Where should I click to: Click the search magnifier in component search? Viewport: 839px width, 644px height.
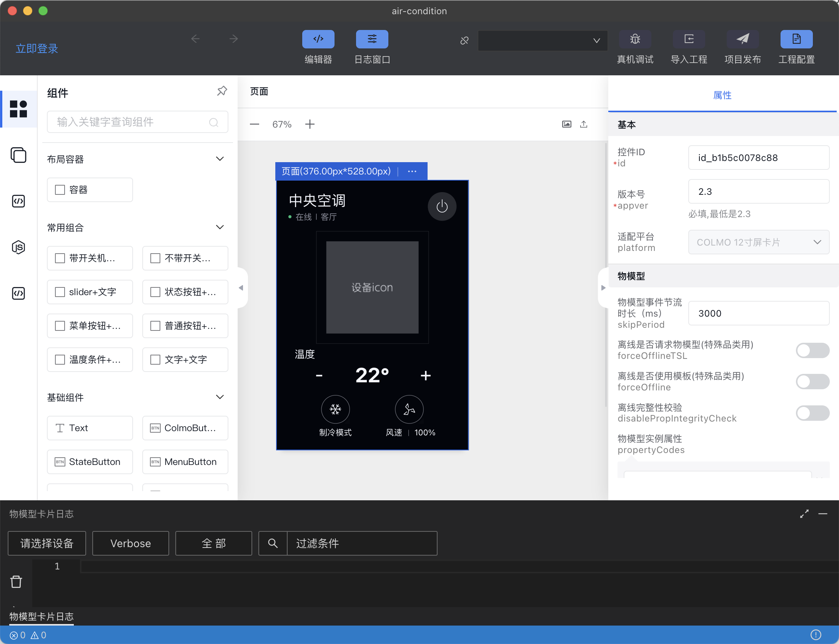point(214,122)
